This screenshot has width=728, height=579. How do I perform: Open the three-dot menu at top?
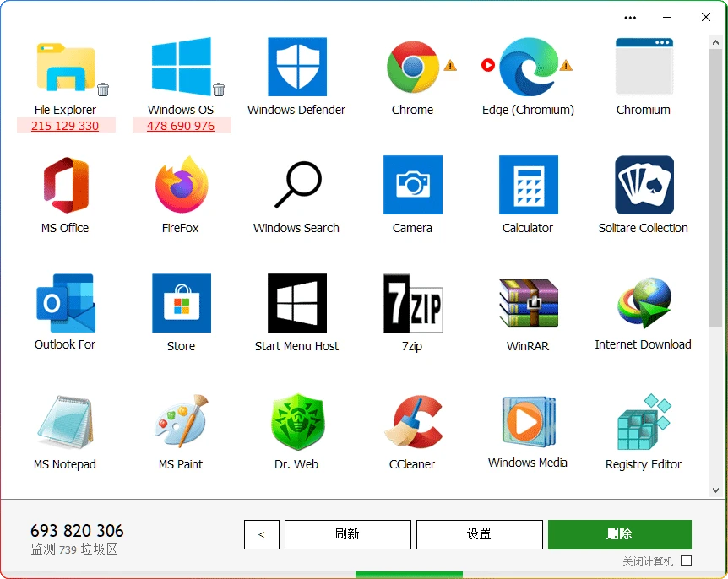(629, 17)
